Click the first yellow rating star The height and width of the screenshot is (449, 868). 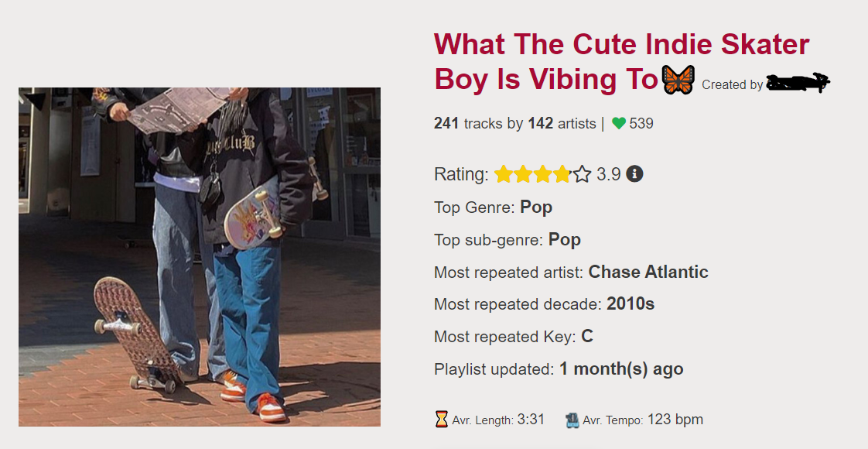504,174
